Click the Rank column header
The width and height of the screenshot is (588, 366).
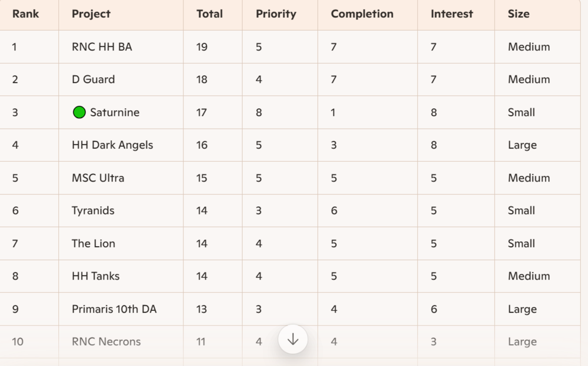(x=26, y=14)
